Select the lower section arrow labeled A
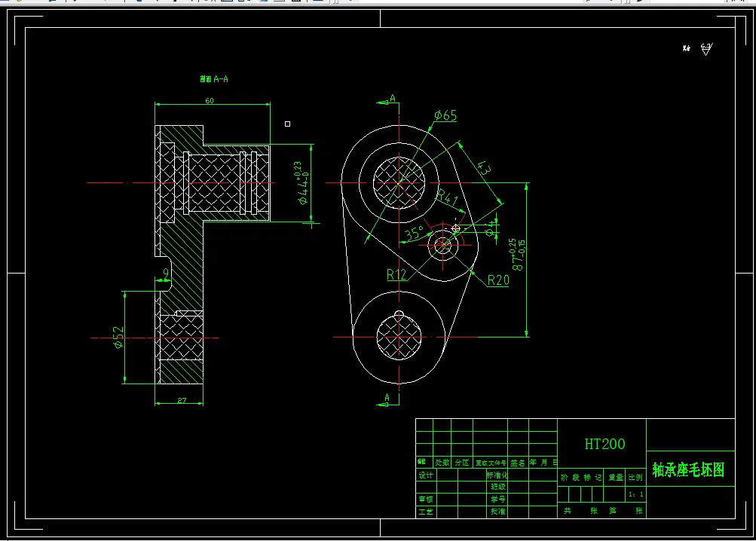The width and height of the screenshot is (756, 541). (387, 400)
